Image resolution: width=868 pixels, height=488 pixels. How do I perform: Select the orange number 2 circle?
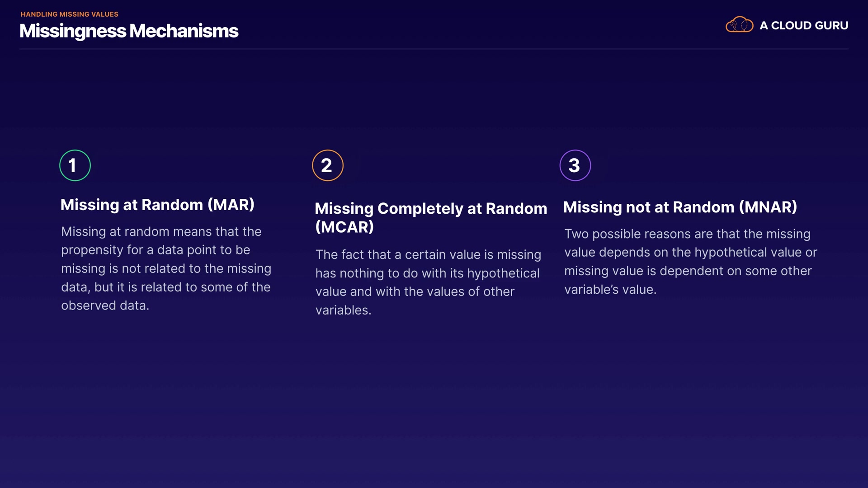click(x=327, y=165)
